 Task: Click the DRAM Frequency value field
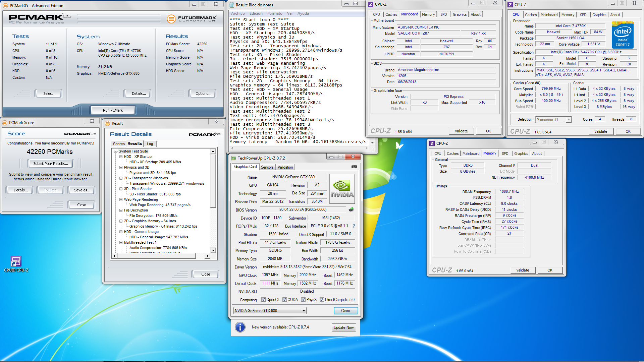509,192
